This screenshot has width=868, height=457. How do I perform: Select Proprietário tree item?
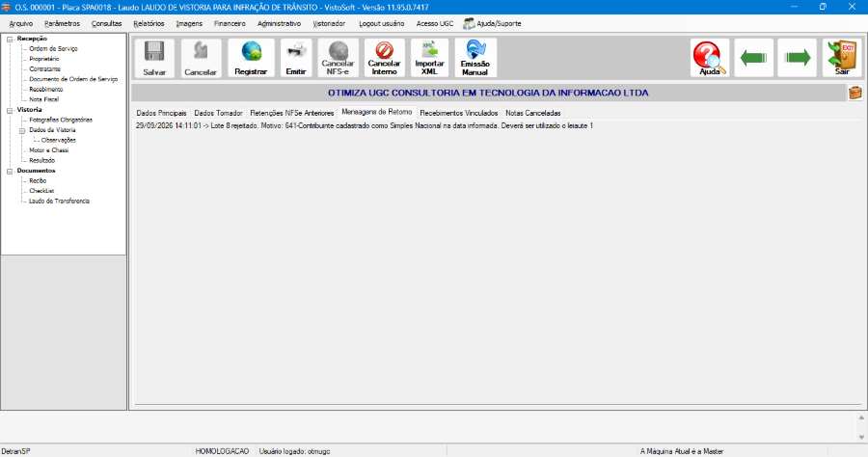tap(44, 59)
